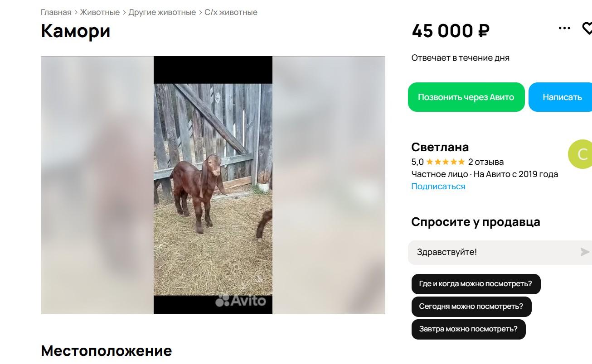Open Животные breadcrumb category
Screen dimensions: 592x364
point(100,12)
